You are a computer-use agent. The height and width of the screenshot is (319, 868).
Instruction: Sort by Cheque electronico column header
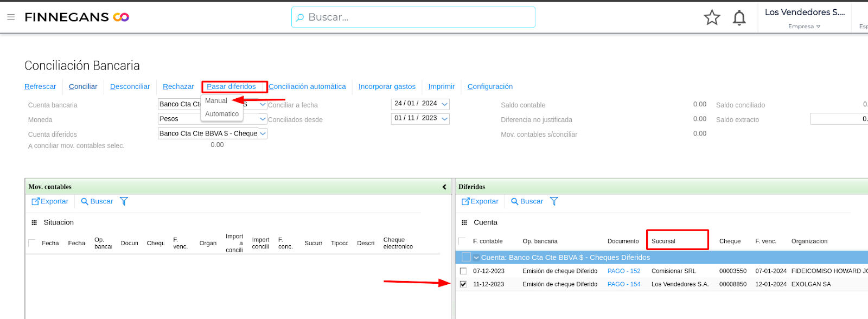[x=398, y=243]
